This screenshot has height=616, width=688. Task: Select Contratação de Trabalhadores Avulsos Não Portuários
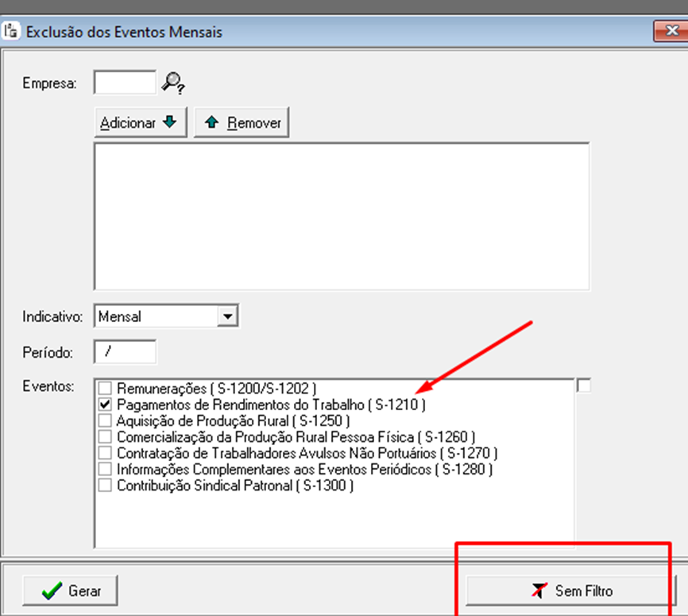coord(105,453)
